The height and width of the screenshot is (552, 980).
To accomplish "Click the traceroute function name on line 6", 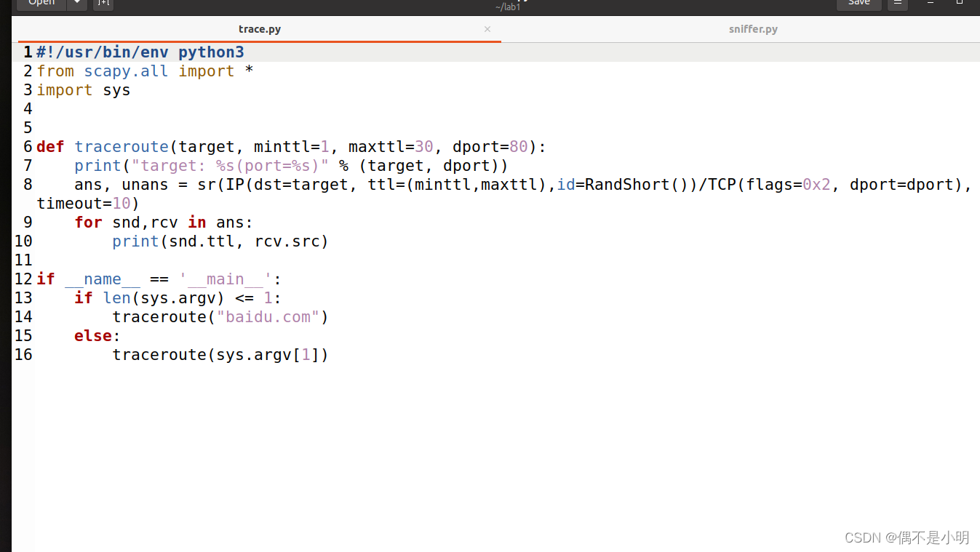I will [x=121, y=146].
